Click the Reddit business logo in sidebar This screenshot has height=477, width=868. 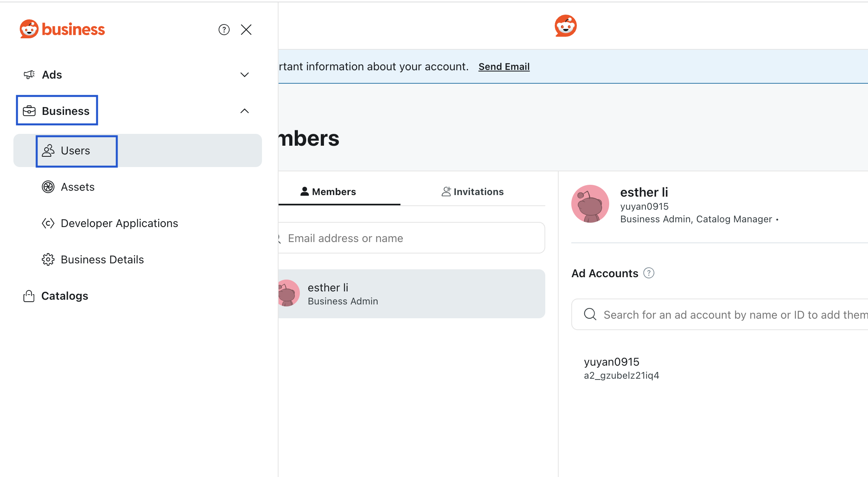(62, 29)
